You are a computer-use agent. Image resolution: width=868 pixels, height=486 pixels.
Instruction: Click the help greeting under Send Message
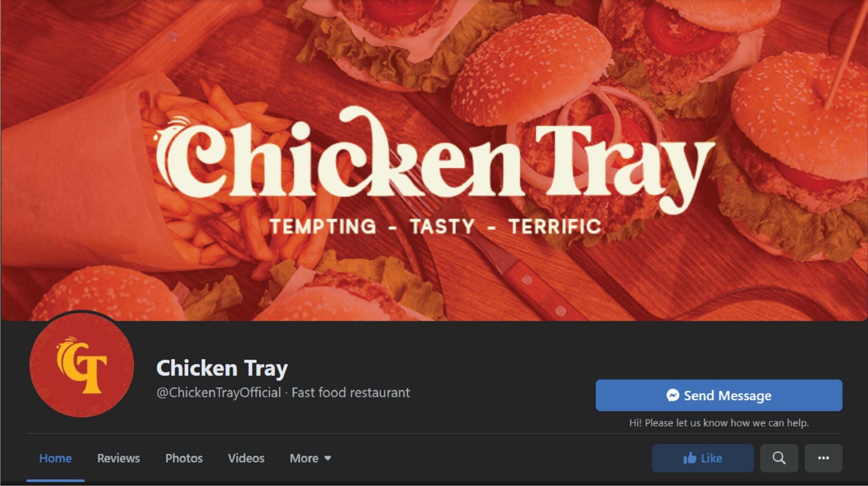(x=719, y=423)
